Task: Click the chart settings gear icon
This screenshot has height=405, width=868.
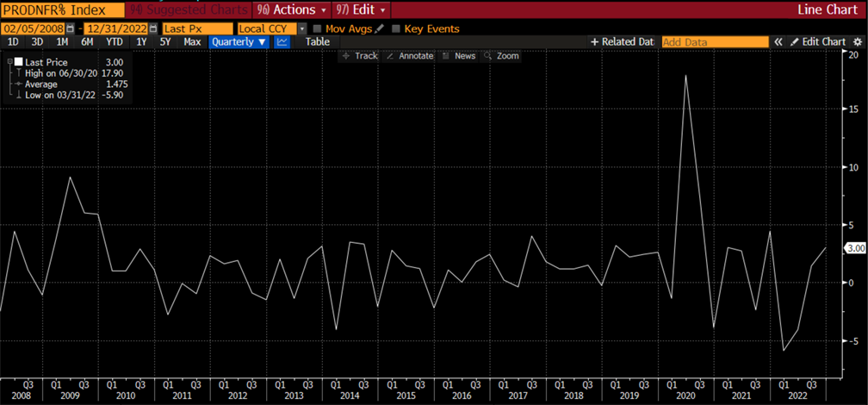Action: pos(858,41)
